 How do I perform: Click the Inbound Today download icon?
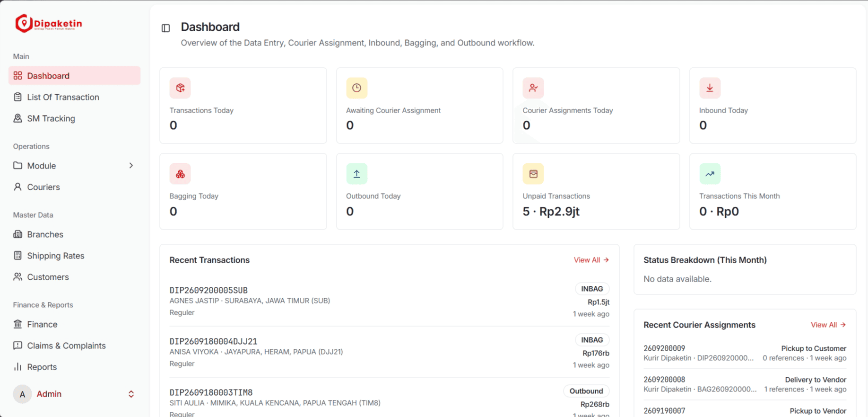pos(710,88)
